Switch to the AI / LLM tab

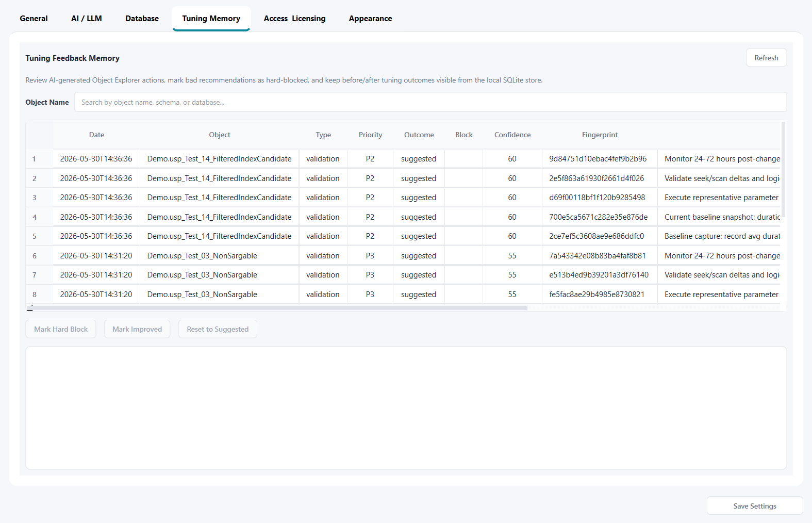[x=87, y=19]
